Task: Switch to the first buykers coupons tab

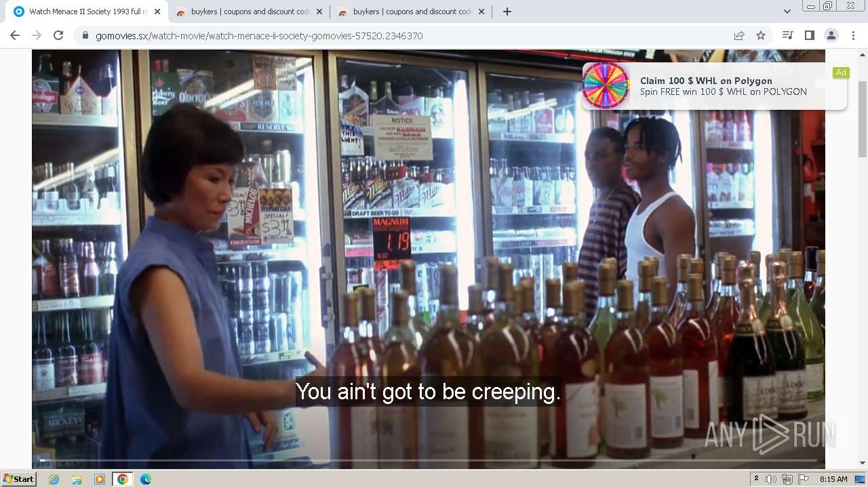Action: tap(249, 12)
